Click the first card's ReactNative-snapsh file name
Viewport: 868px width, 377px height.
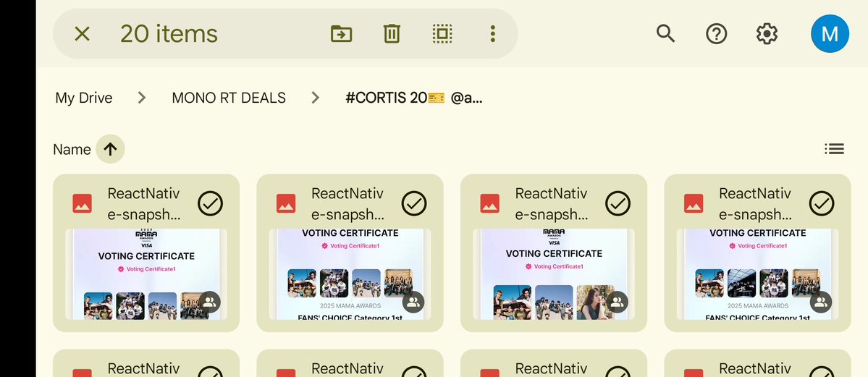[144, 204]
